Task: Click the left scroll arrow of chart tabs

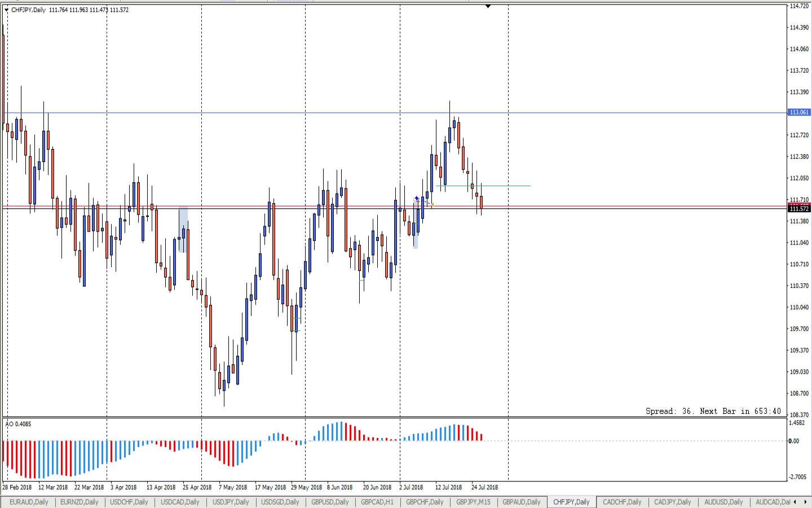Action: pyautogui.click(x=795, y=502)
